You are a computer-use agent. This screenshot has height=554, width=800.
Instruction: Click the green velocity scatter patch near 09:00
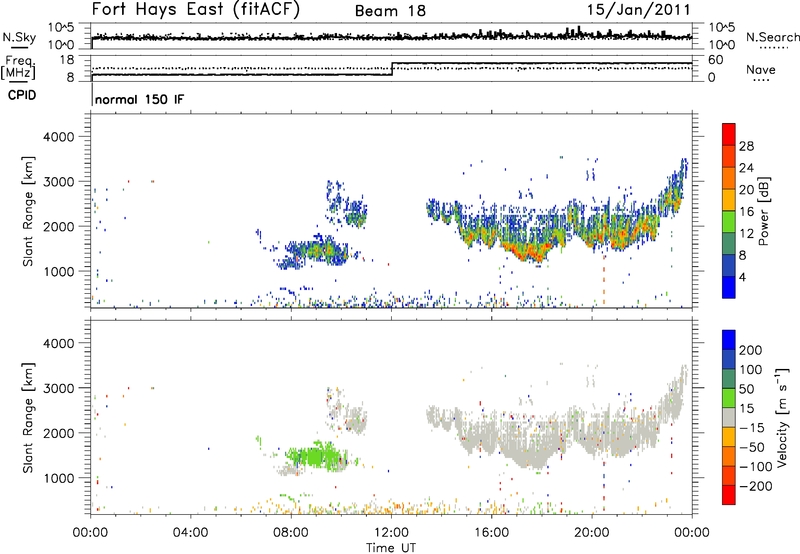(316, 455)
